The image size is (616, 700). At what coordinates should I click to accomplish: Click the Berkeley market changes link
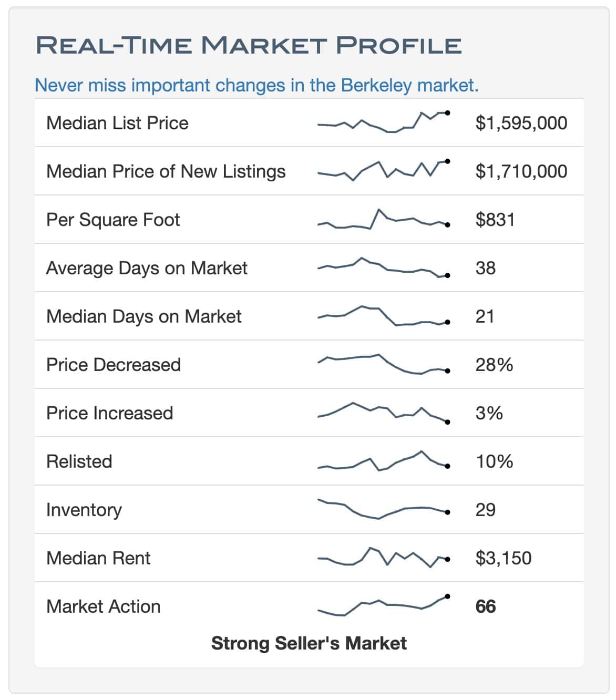pos(256,85)
